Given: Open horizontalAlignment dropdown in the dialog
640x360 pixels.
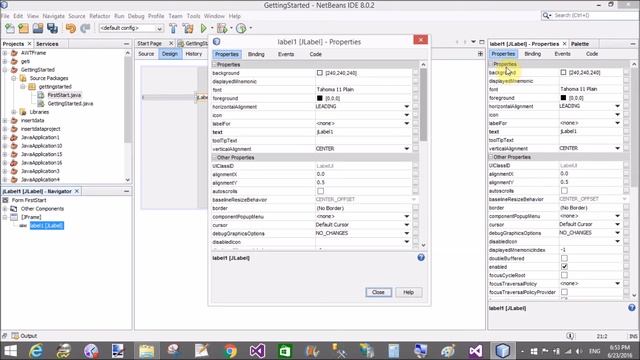Looking at the screenshot, I should (x=407, y=107).
